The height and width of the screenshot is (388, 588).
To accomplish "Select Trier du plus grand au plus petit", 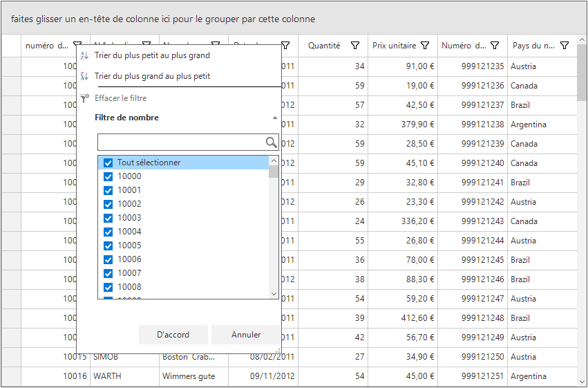I will [x=152, y=76].
